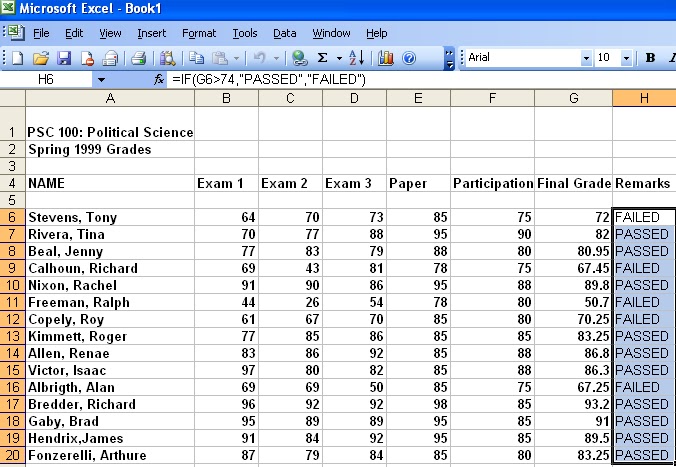Open the Font name dropdown (Arial)

pyautogui.click(x=586, y=58)
